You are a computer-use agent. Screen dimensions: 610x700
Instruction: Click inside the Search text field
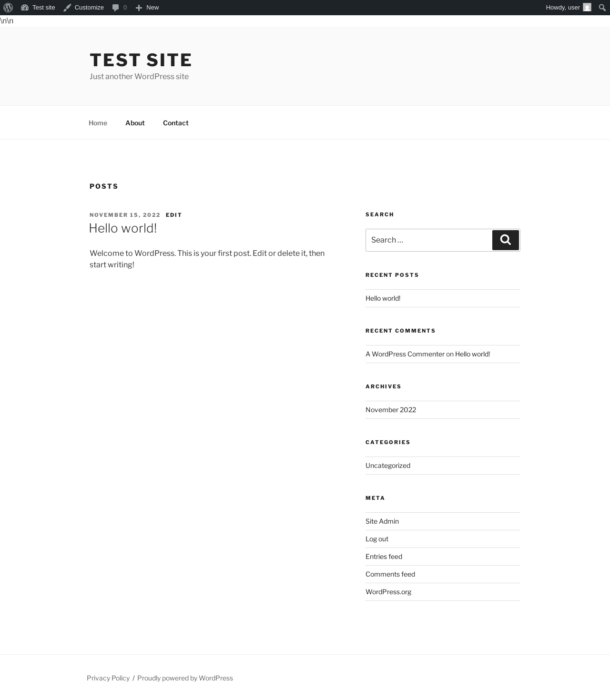click(428, 240)
